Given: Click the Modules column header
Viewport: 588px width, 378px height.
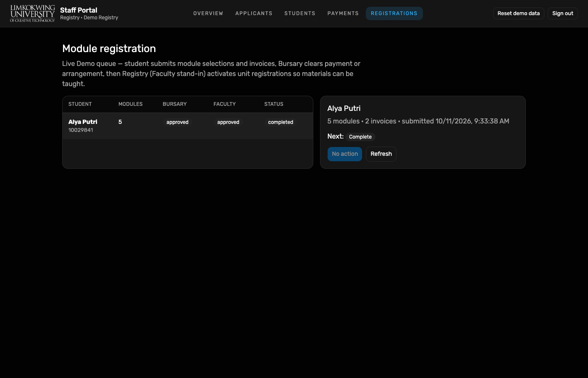Looking at the screenshot, I should pos(131,104).
